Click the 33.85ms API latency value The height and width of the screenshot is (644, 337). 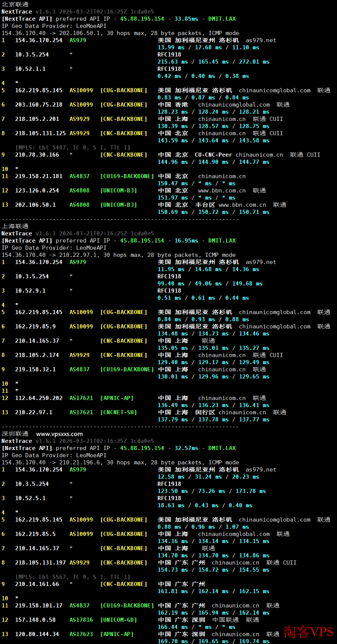coord(186,19)
